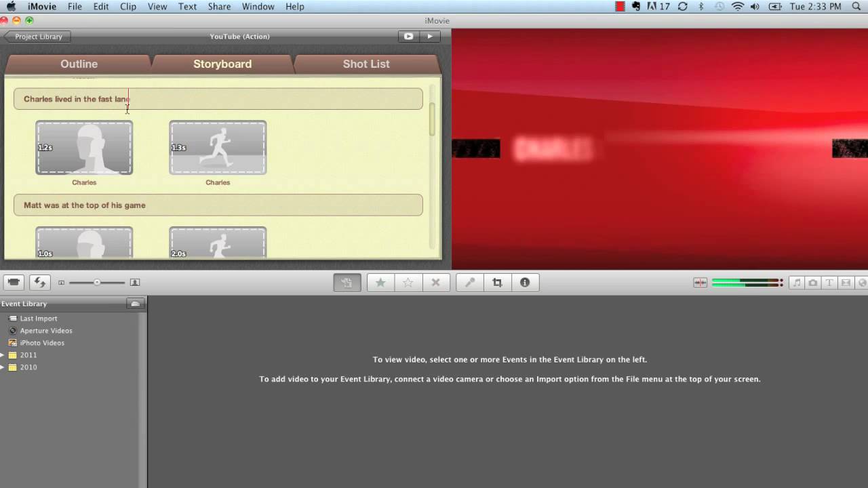Open the Help menu
This screenshot has width=868, height=488.
pos(294,7)
